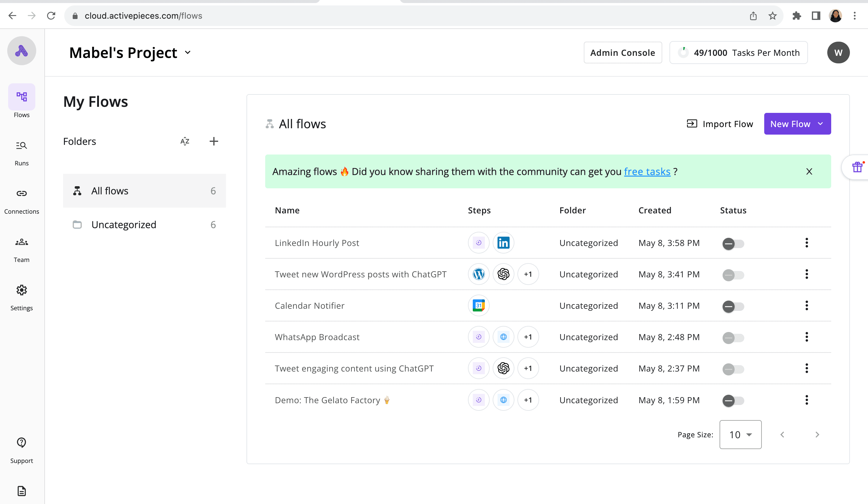Expand the New Flow dropdown arrow
The image size is (868, 504).
pos(820,124)
